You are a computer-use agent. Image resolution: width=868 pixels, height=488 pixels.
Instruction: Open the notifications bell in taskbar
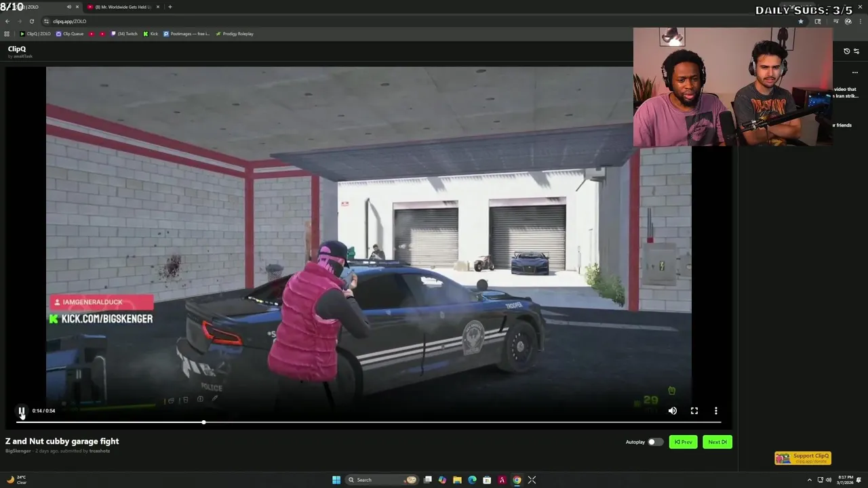pos(859,480)
